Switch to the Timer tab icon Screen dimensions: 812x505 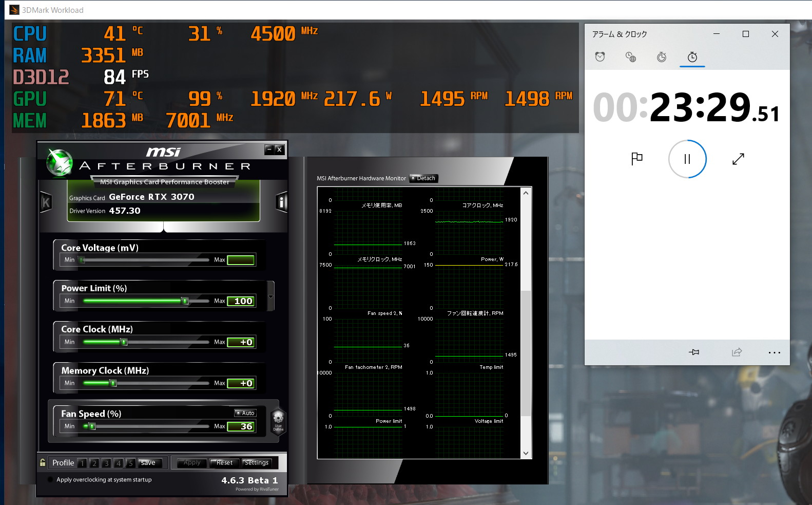tap(662, 57)
